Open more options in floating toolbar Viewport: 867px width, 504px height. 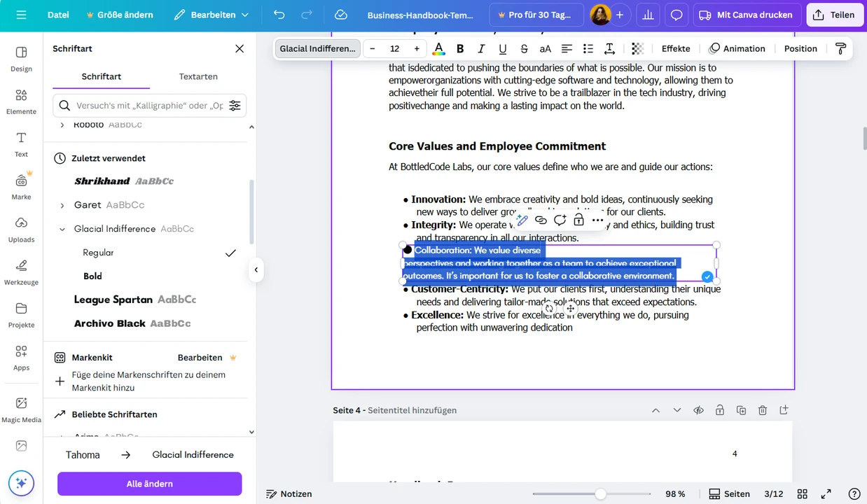click(x=597, y=220)
